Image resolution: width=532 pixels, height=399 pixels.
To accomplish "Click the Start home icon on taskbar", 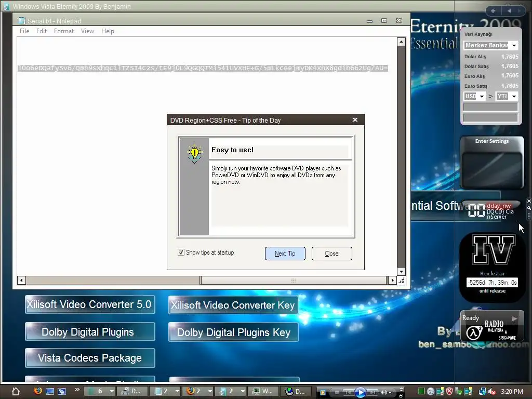I will (15, 391).
